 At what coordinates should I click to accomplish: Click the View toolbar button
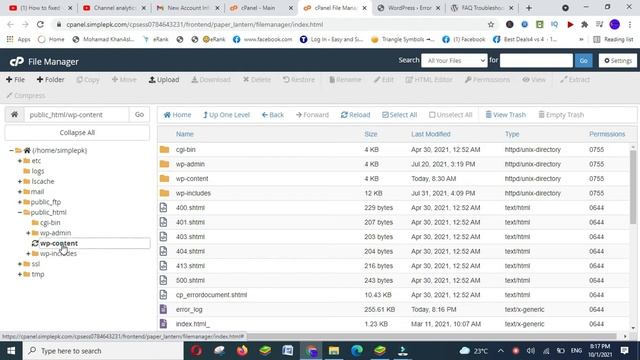[534, 80]
